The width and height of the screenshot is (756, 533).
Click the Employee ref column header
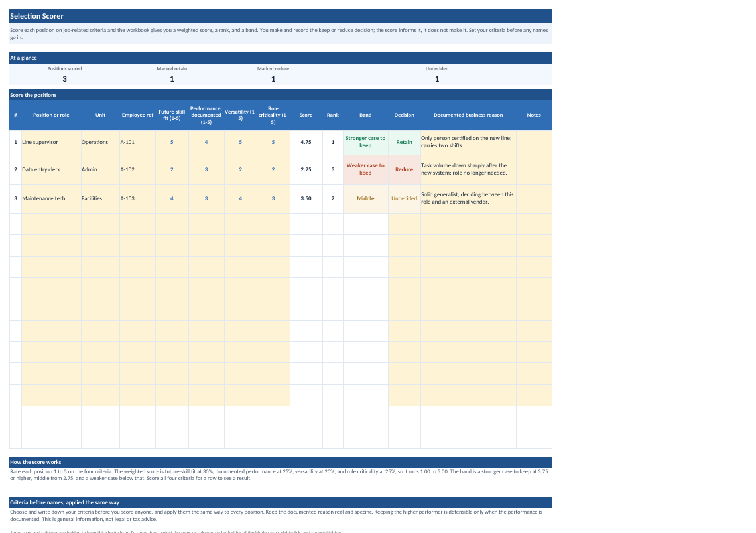pos(137,115)
